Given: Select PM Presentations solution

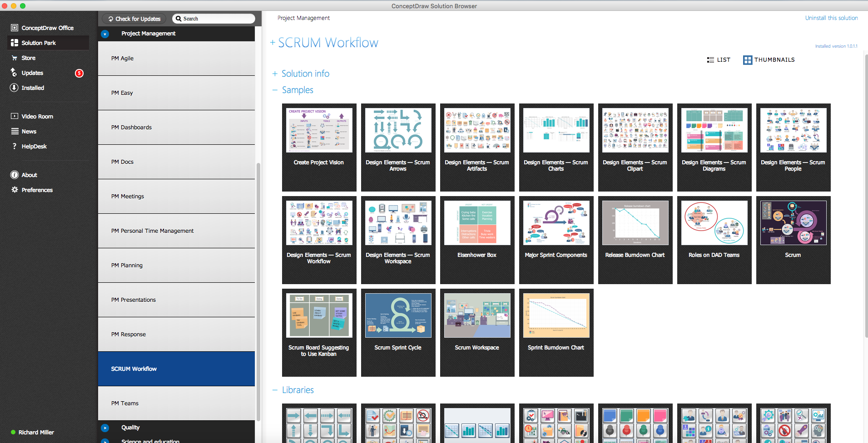Looking at the screenshot, I should tap(176, 300).
